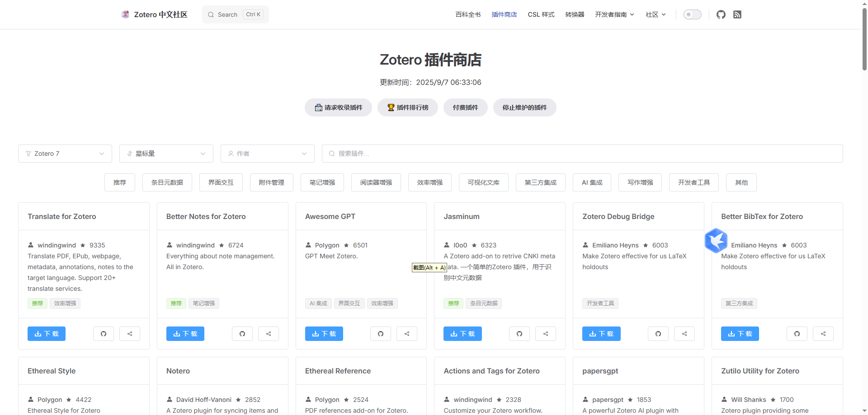868x415 pixels.
Task: Open GitHub icon on Awesome GPT card
Action: click(381, 334)
